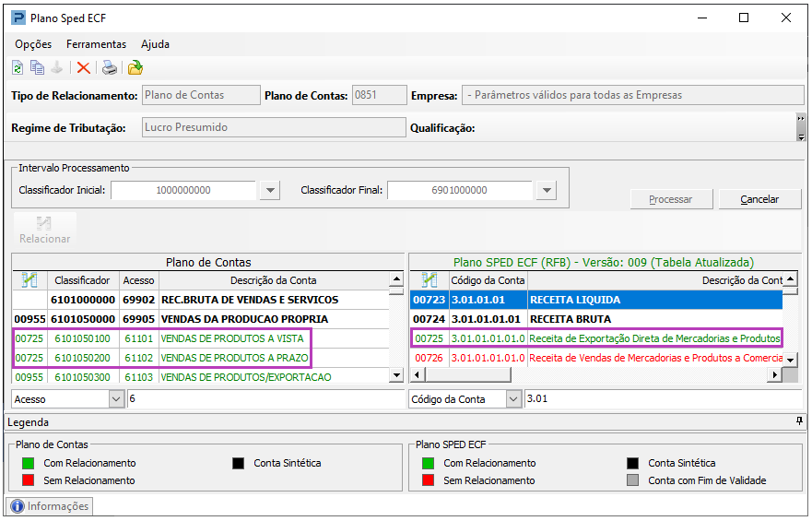812x521 pixels.
Task: Click scroll down arrow in Plano de Contas grid
Action: (396, 375)
